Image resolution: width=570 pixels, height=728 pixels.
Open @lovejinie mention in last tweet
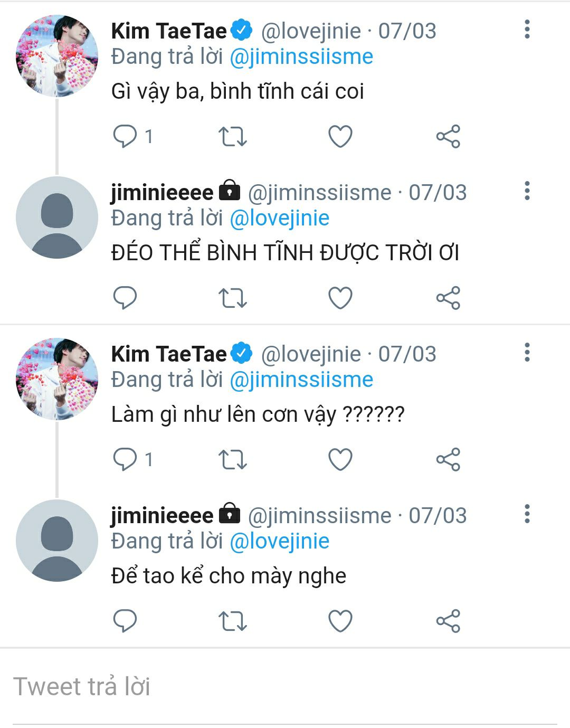tap(280, 542)
